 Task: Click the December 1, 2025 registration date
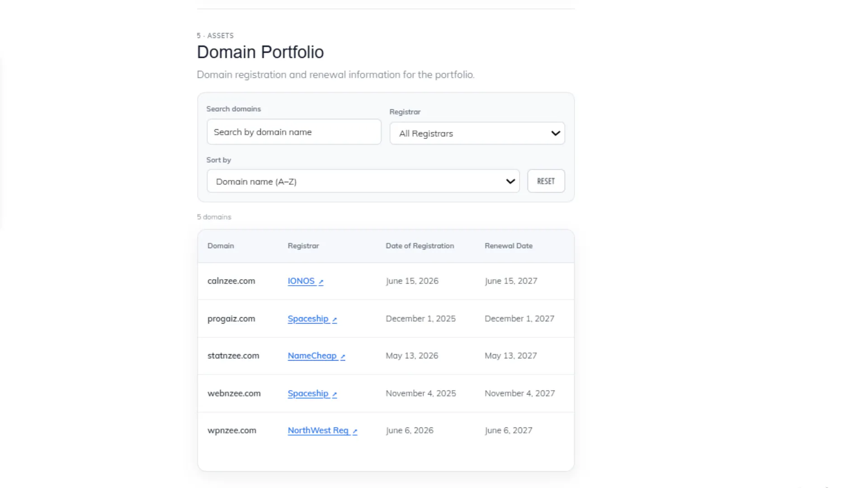(x=420, y=319)
